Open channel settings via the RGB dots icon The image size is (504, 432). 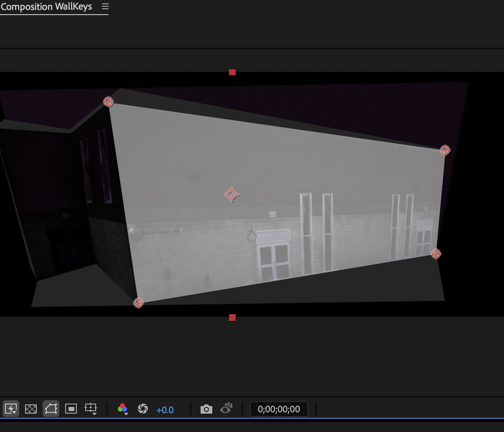pyautogui.click(x=122, y=408)
